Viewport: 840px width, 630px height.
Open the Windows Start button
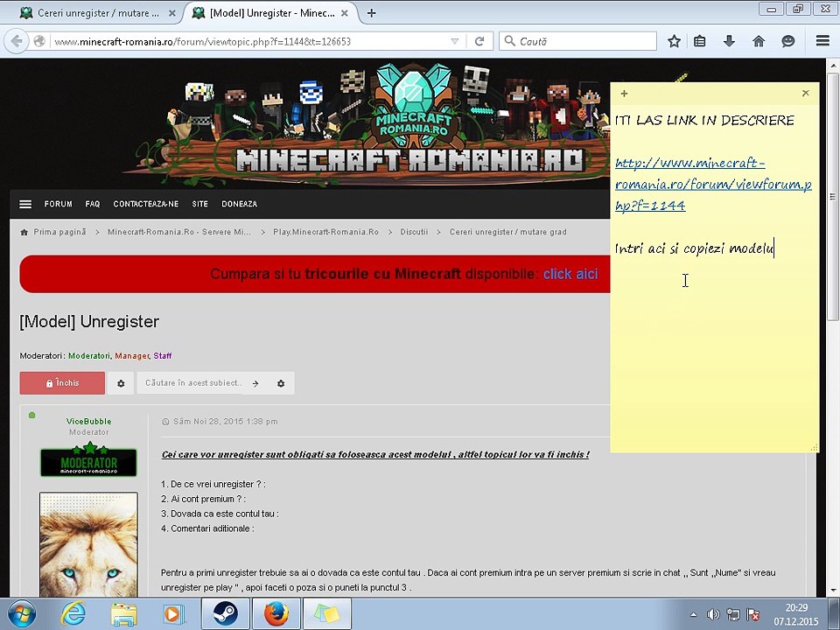[21, 614]
